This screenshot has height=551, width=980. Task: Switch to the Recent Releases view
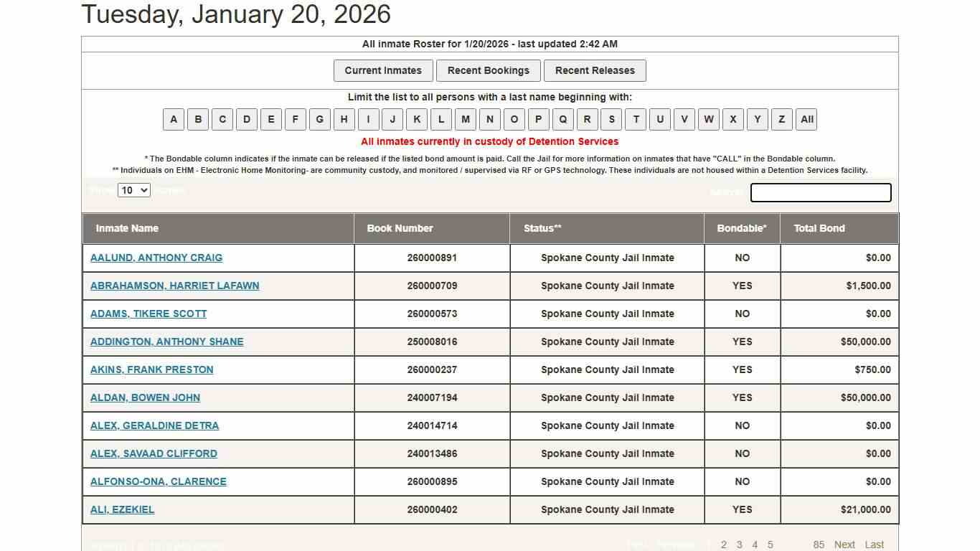click(x=595, y=70)
